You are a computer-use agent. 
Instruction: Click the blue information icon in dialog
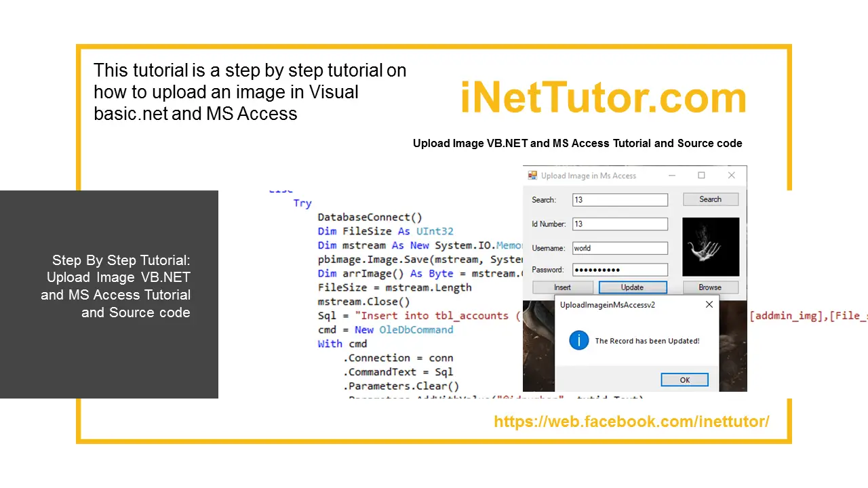point(578,340)
